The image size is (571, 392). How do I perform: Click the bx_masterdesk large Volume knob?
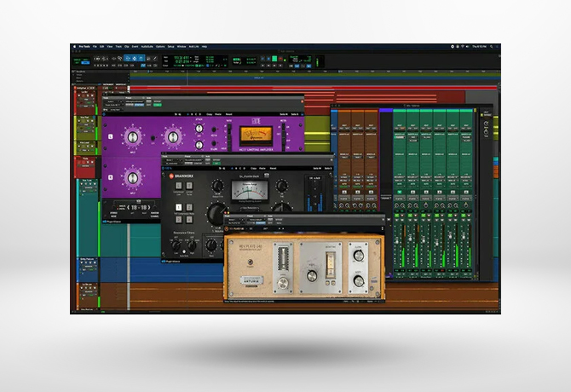(x=217, y=213)
